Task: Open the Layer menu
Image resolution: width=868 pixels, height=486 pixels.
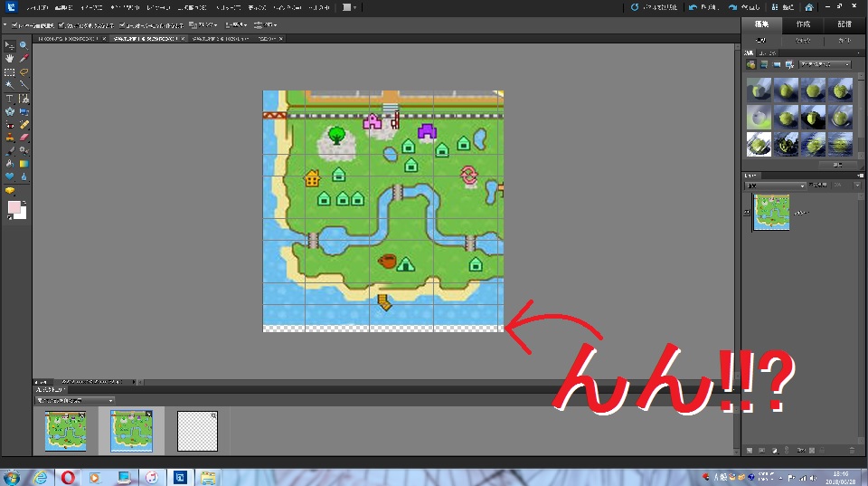Action: click(x=158, y=8)
